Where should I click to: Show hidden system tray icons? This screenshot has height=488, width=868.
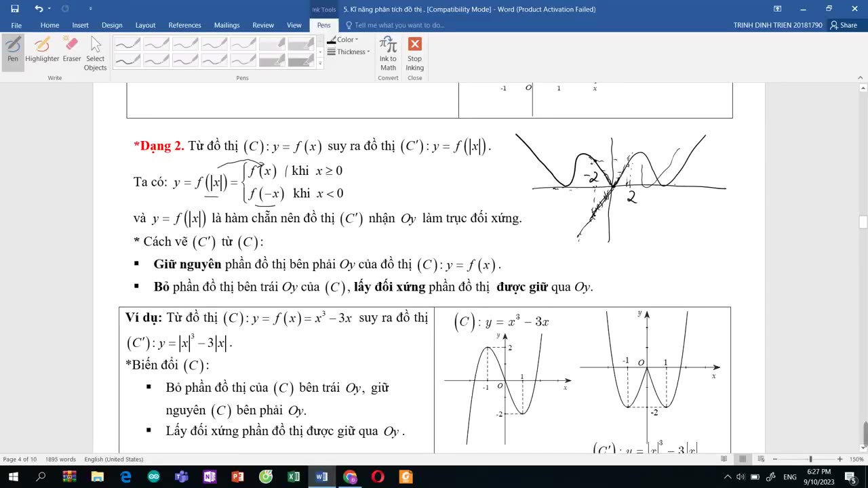tap(728, 477)
